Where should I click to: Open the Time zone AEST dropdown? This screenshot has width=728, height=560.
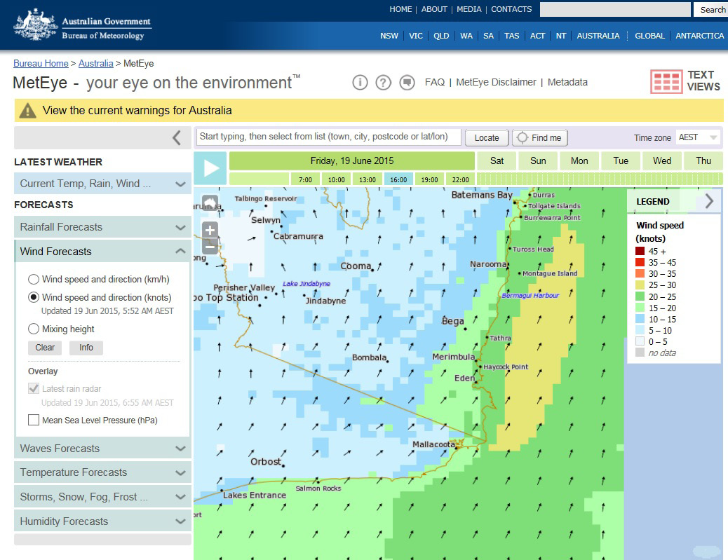coord(698,137)
